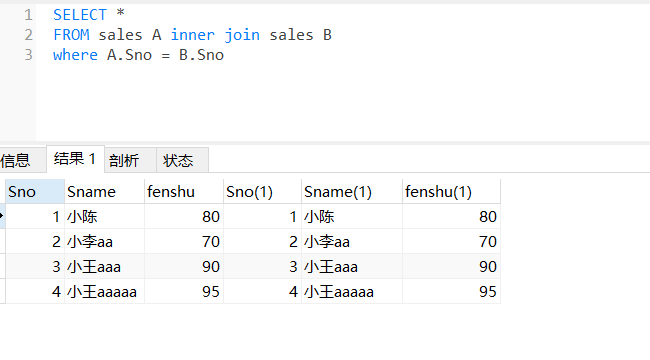The width and height of the screenshot is (650, 360).
Task: Select Sno cell with value 4
Action: click(x=35, y=292)
